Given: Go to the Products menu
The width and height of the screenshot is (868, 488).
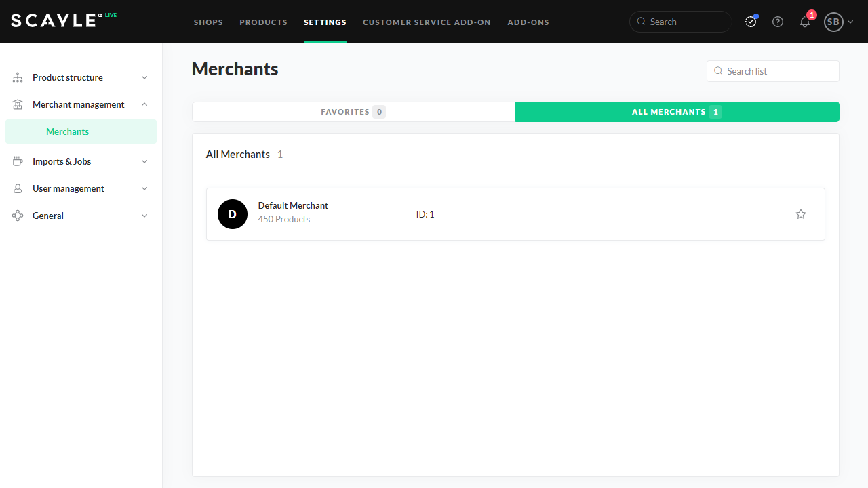Looking at the screenshot, I should [263, 22].
